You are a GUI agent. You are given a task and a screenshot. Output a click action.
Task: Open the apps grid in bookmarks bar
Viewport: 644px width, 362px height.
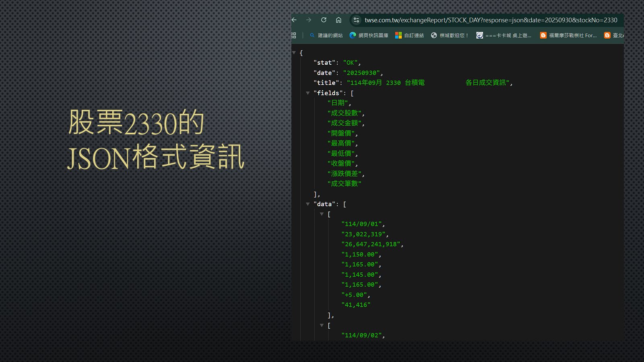point(294,35)
